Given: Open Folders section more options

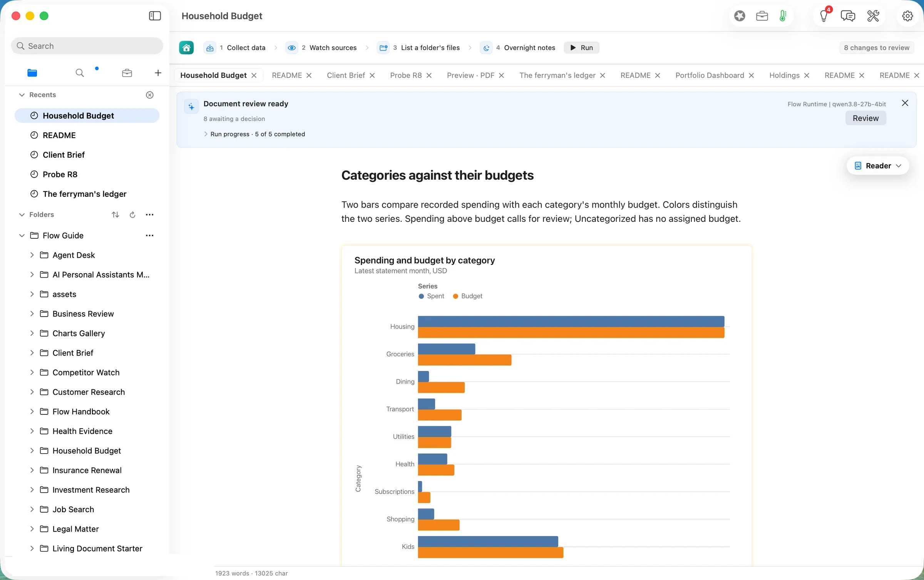Looking at the screenshot, I should click(150, 215).
